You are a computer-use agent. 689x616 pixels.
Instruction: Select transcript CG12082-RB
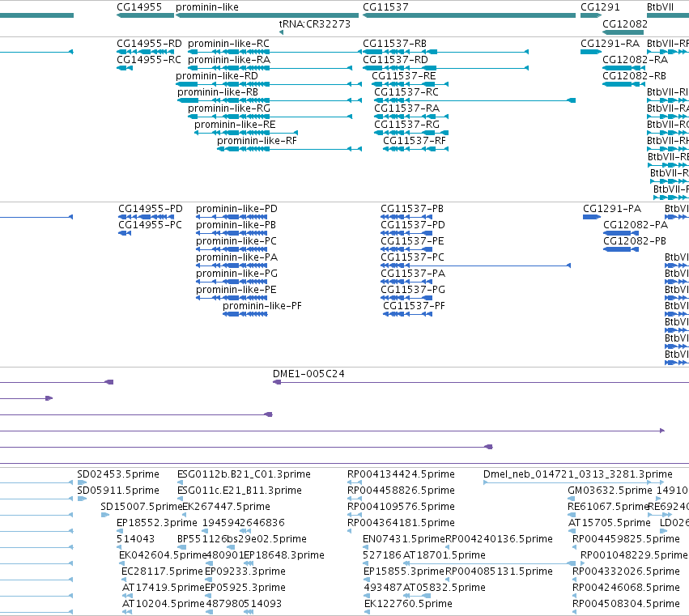623,84
